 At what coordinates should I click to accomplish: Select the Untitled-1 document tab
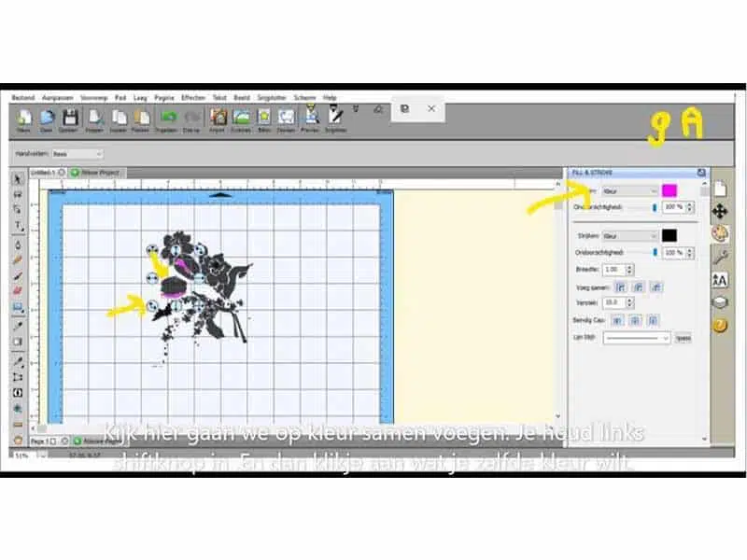(48, 173)
